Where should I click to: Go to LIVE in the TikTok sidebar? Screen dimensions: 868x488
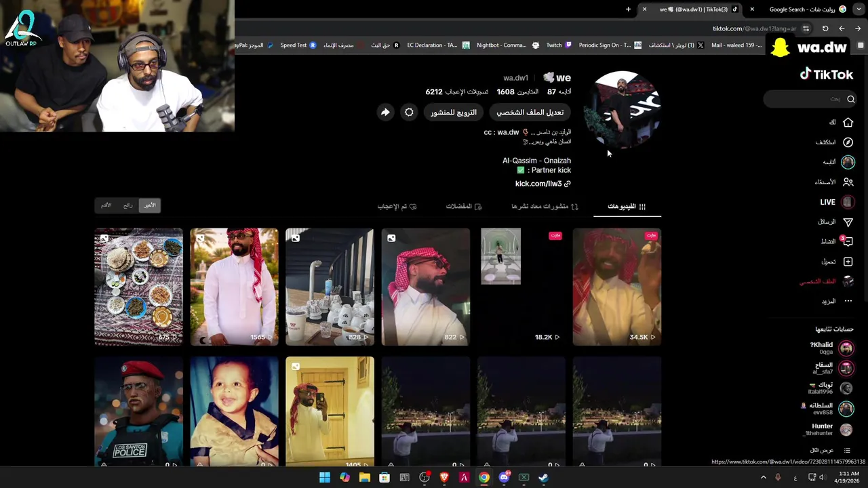click(835, 202)
